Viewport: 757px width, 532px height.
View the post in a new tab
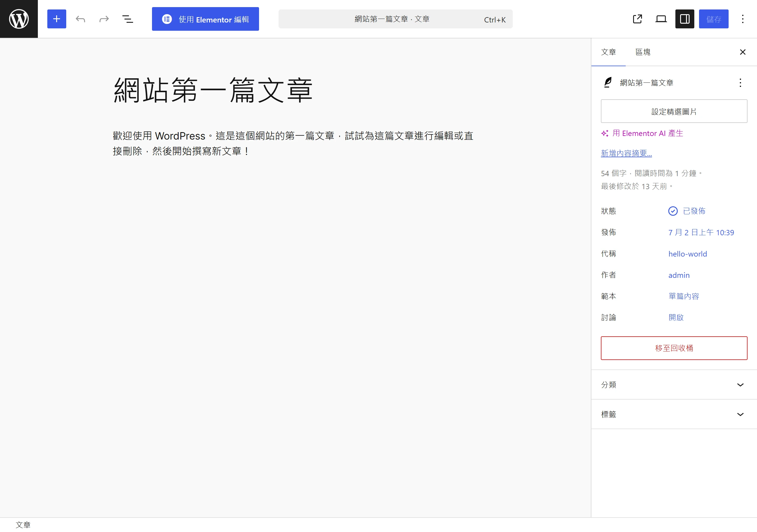(638, 19)
